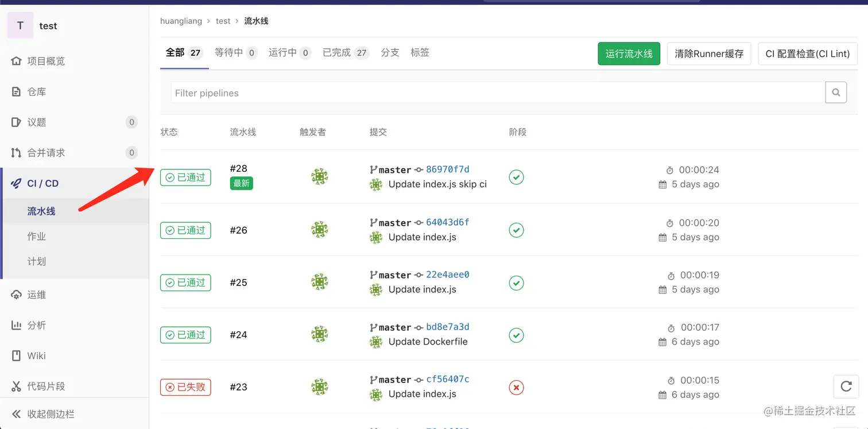
Task: Open pipeline #25 link
Action: tap(238, 283)
